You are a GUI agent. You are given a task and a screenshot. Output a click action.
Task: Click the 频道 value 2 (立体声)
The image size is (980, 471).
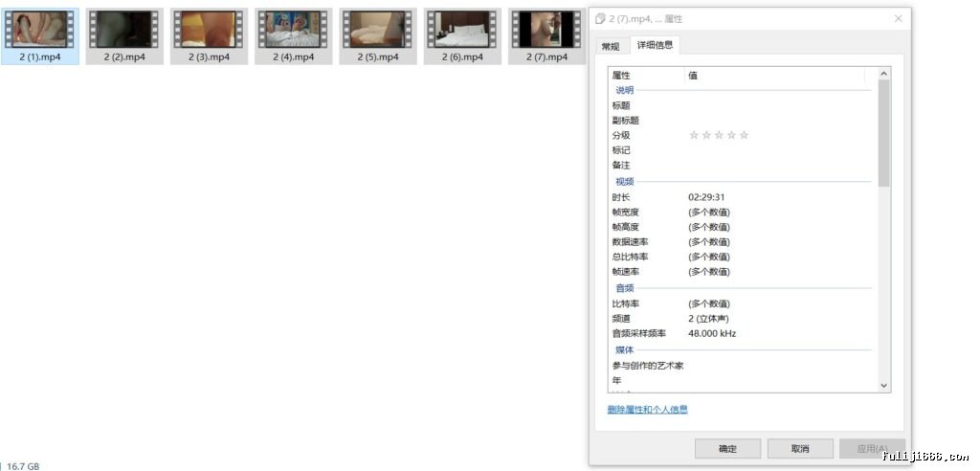(708, 319)
